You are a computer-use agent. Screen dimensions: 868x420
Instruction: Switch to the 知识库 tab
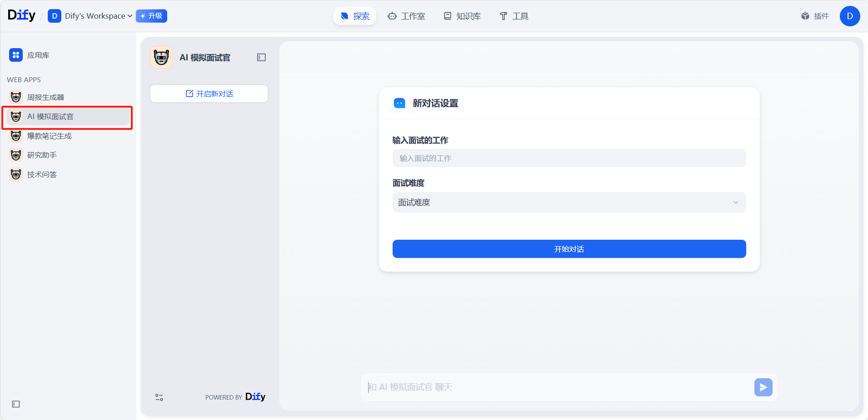(x=462, y=16)
